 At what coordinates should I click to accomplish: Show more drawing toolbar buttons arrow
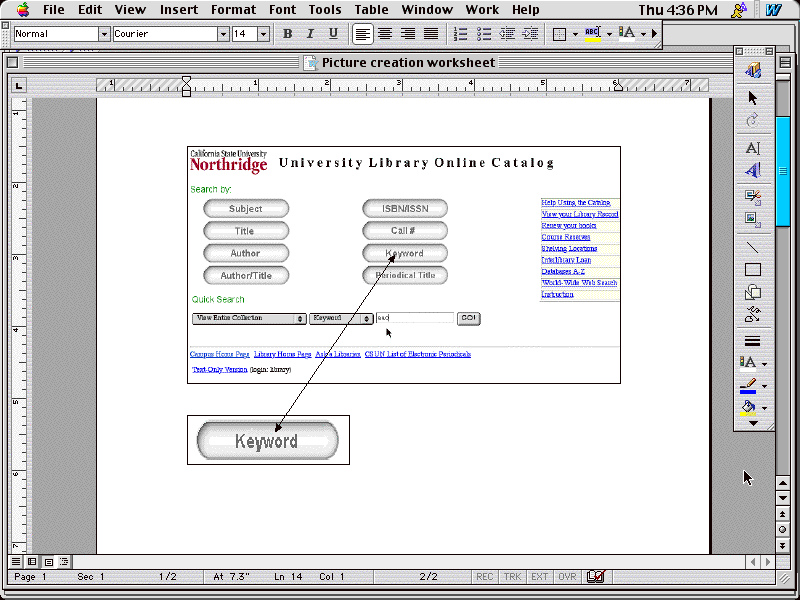click(753, 423)
